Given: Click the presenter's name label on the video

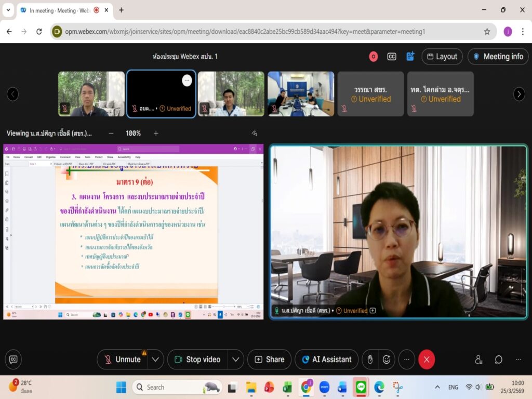Looking at the screenshot, I should tap(305, 311).
